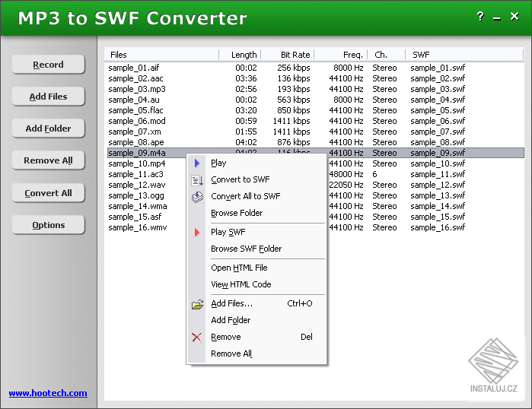Select Convert to SWF menu entry

[x=256, y=179]
